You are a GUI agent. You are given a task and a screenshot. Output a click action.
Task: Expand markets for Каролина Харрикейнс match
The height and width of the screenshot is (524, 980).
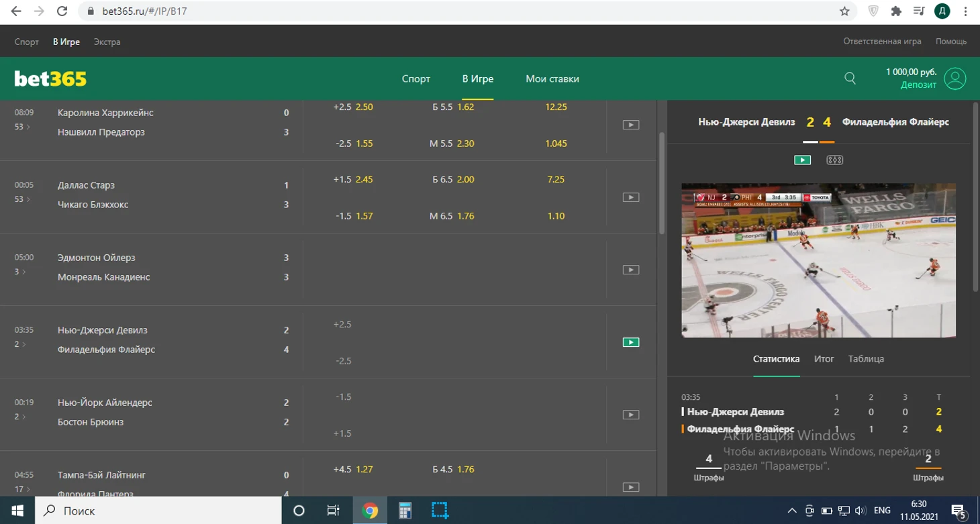pos(23,127)
